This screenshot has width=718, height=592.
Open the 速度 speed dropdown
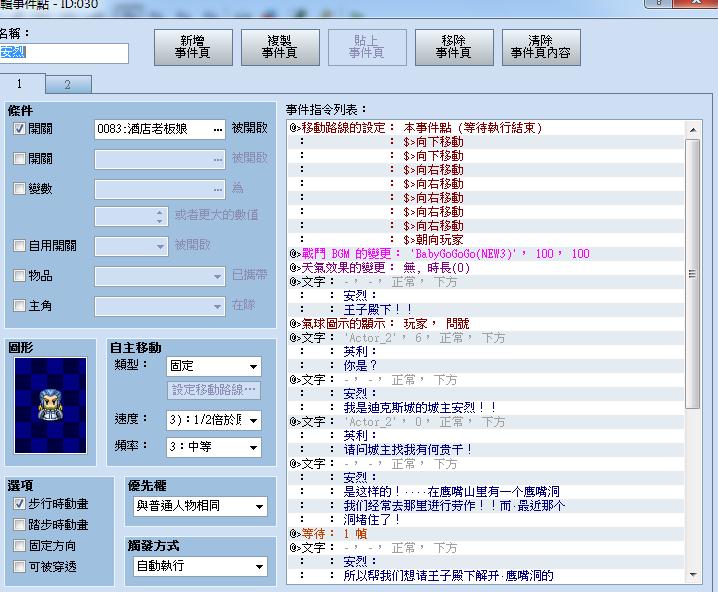pos(214,420)
